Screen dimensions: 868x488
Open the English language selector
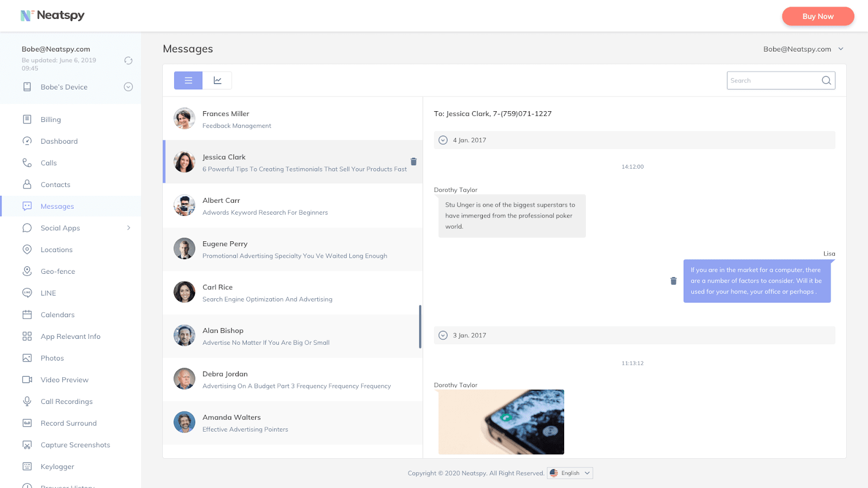click(x=570, y=473)
